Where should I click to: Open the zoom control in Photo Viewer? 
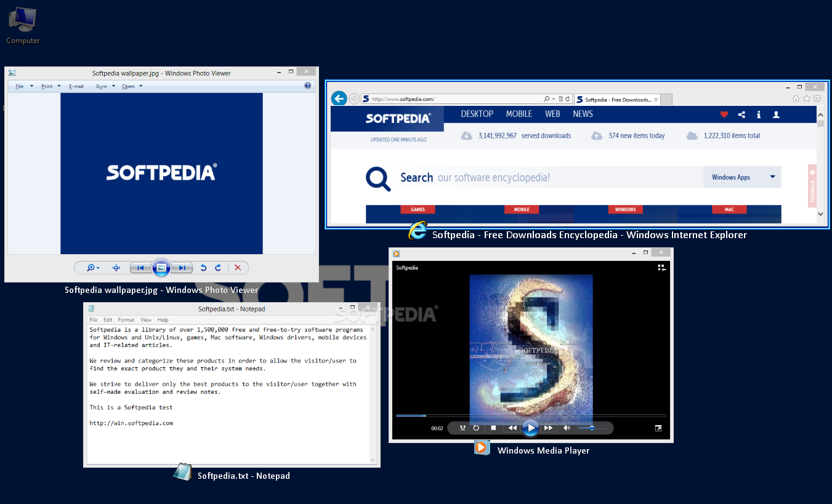point(94,268)
